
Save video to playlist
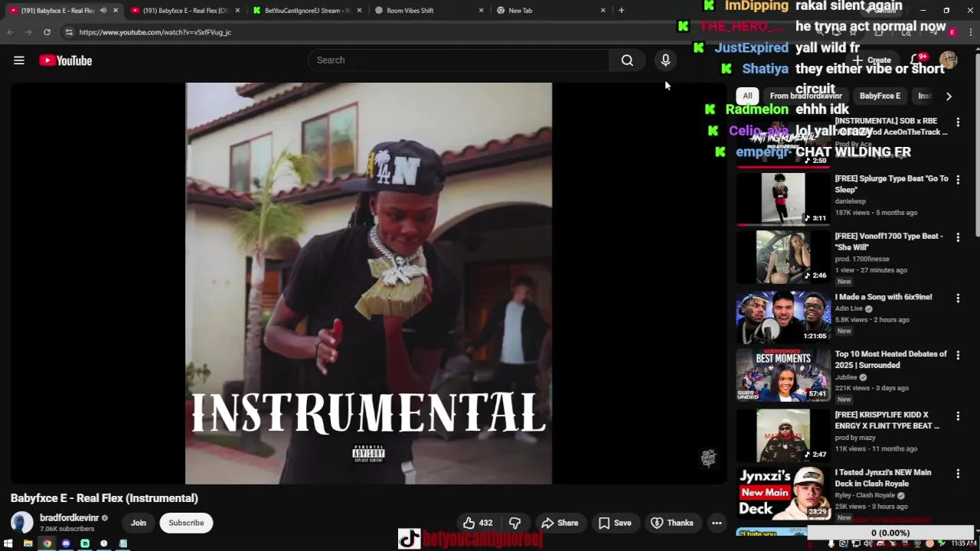tap(615, 523)
